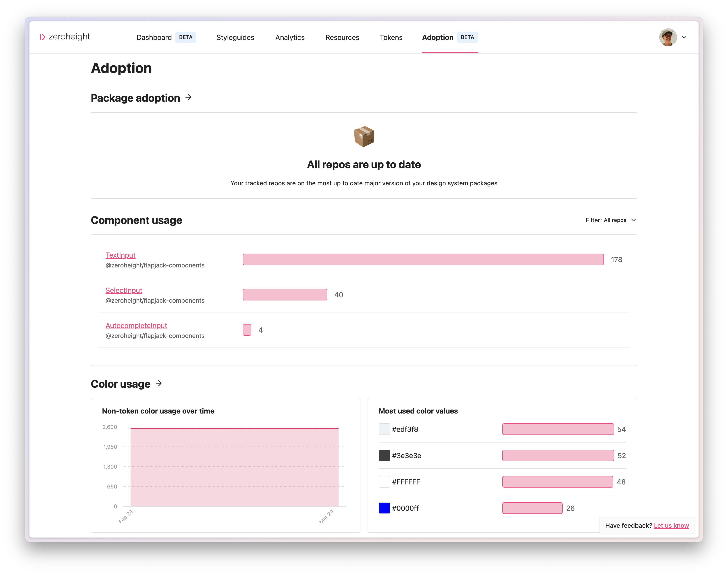This screenshot has width=728, height=575.
Task: Open the AutocompleteInput component link
Action: point(136,326)
